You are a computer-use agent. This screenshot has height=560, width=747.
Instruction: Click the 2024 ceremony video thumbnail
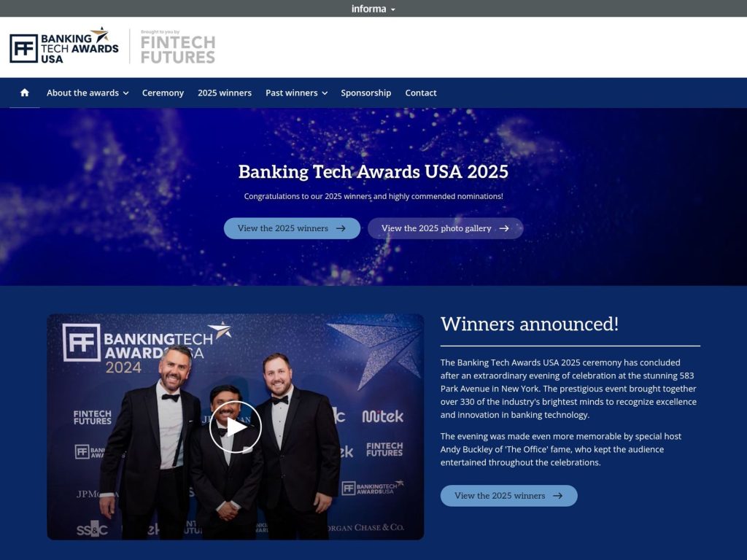235,427
